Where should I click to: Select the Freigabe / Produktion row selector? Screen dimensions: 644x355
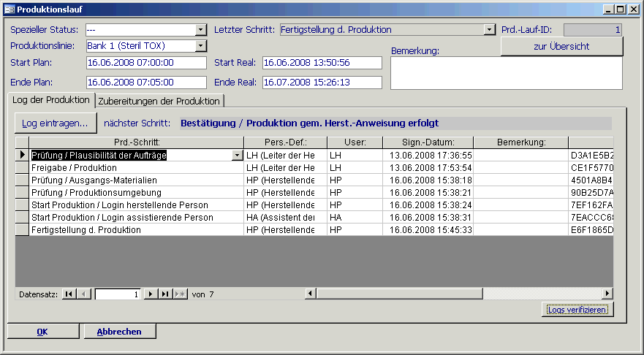[x=22, y=168]
